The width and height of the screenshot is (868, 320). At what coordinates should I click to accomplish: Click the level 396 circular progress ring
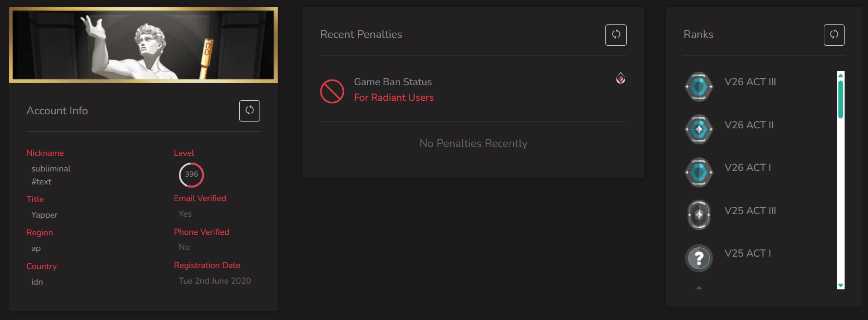pos(191,175)
